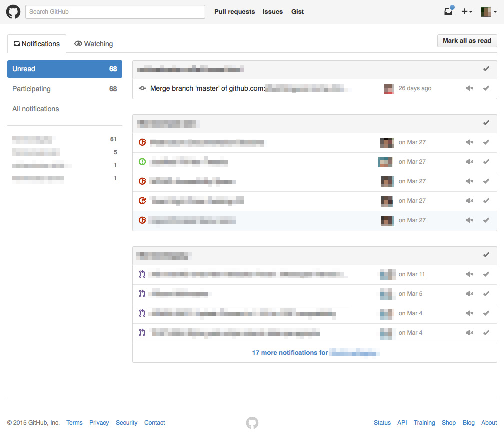Image resolution: width=504 pixels, height=447 pixels.
Task: Mark the Merge branch 'master' notification as read
Action: click(x=486, y=88)
